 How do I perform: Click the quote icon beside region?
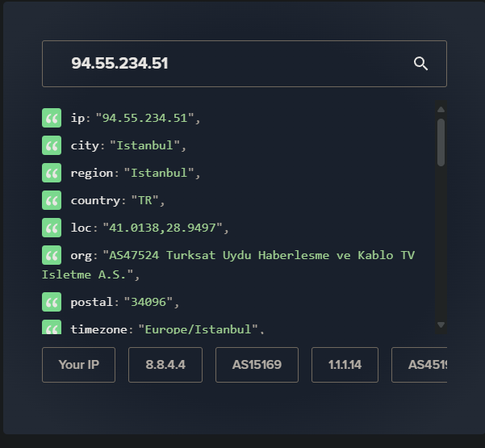[x=52, y=174]
